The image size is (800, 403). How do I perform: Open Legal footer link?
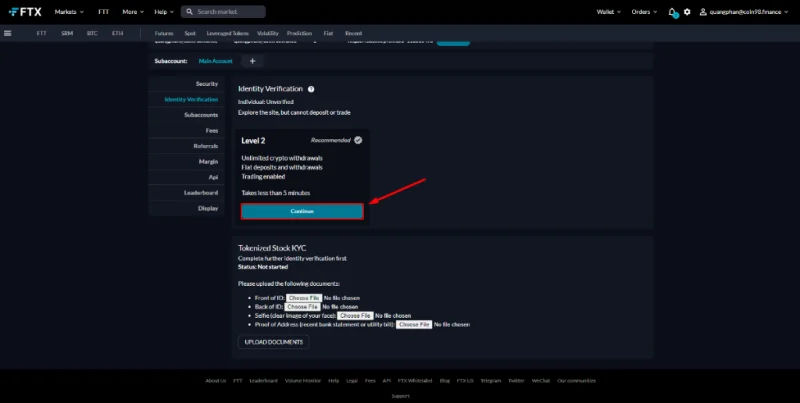(352, 381)
